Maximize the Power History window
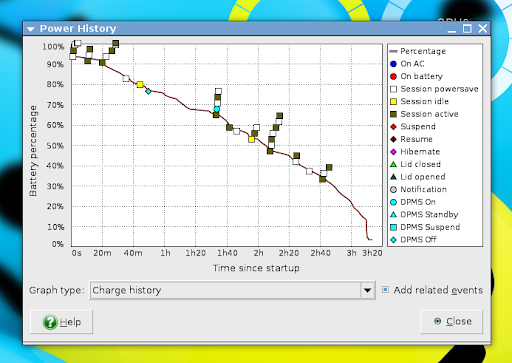Viewport: 512px width, 363px height. point(467,29)
